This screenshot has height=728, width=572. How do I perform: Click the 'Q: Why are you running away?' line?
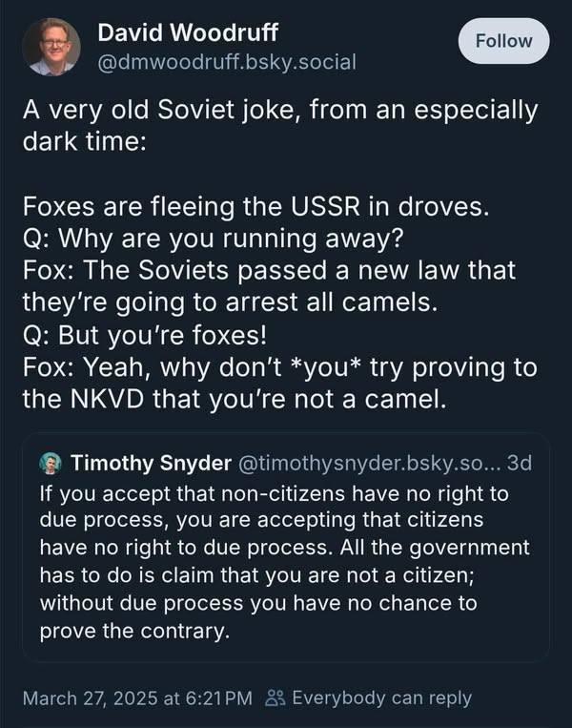pos(214,239)
